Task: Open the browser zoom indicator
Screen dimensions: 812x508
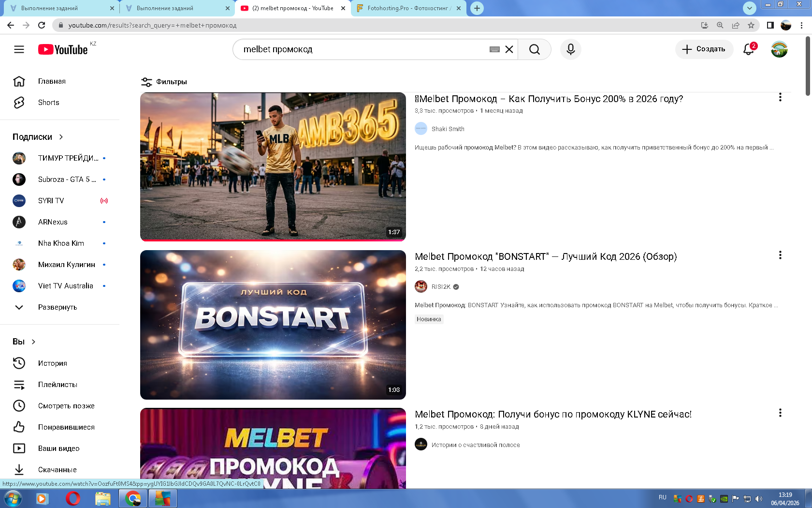Action: coord(720,25)
